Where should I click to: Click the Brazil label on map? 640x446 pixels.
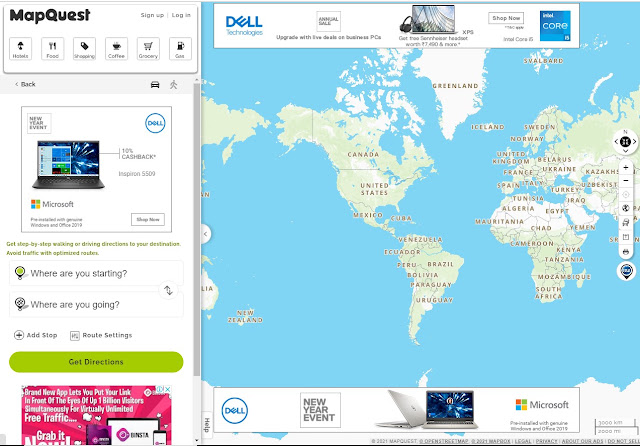point(440,264)
